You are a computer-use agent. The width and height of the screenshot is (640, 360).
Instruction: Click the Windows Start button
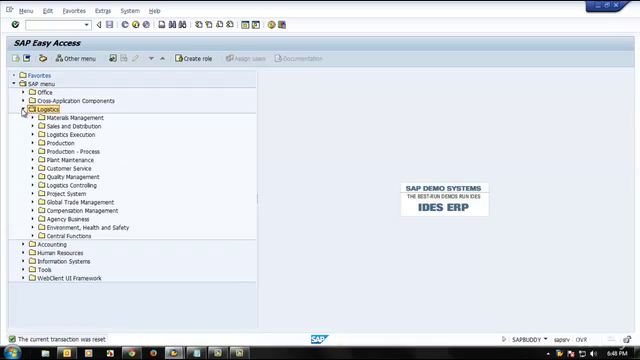12,353
